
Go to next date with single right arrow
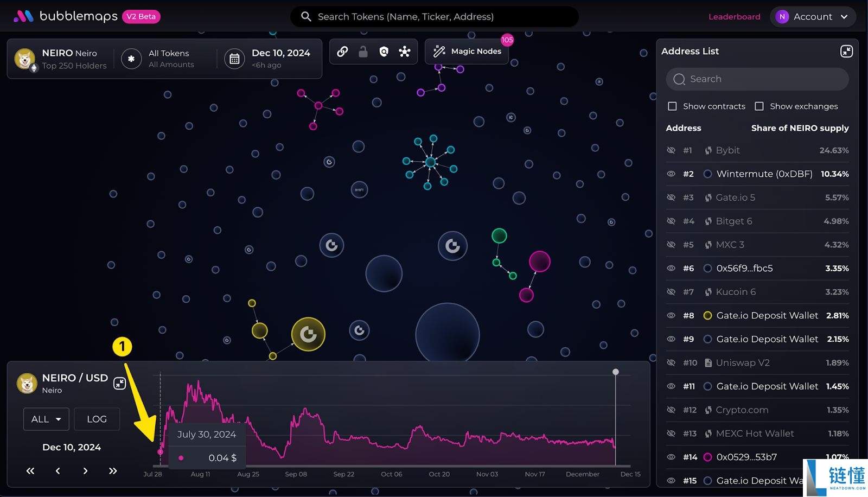pyautogui.click(x=85, y=470)
